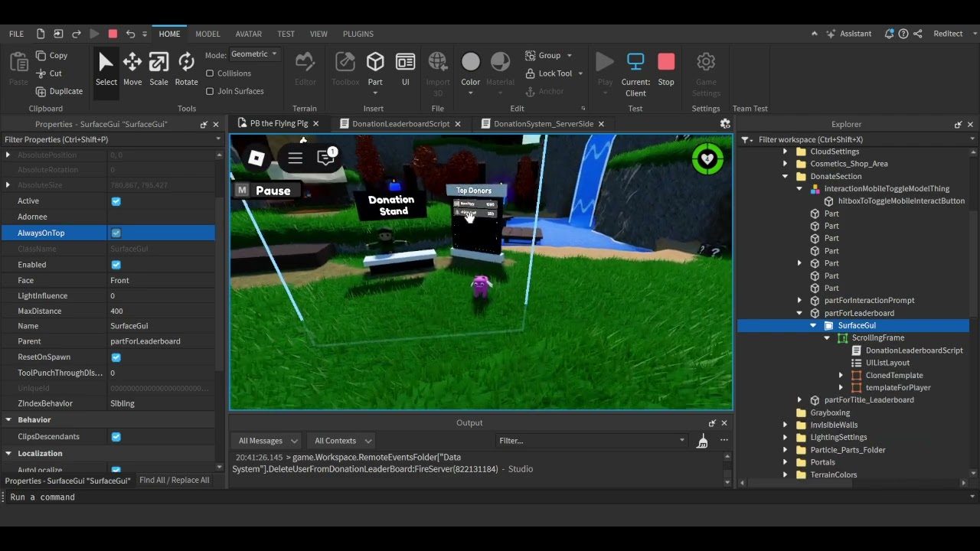Click the Part insert icon

coord(375,63)
